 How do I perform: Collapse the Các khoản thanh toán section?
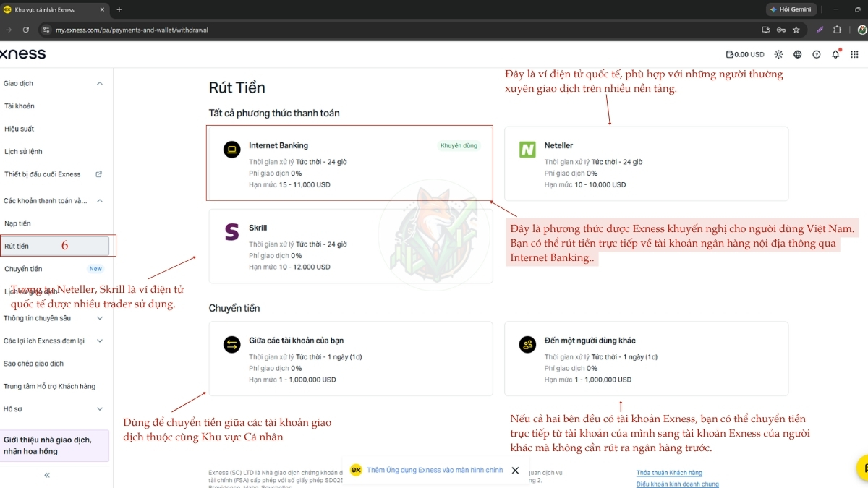click(x=100, y=201)
